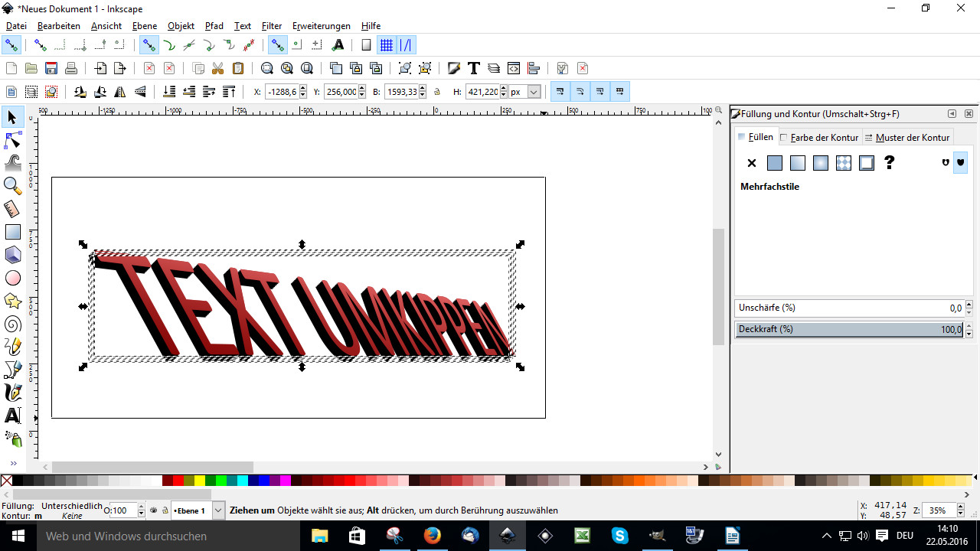Open the zoom percentage dropdown

[959, 510]
